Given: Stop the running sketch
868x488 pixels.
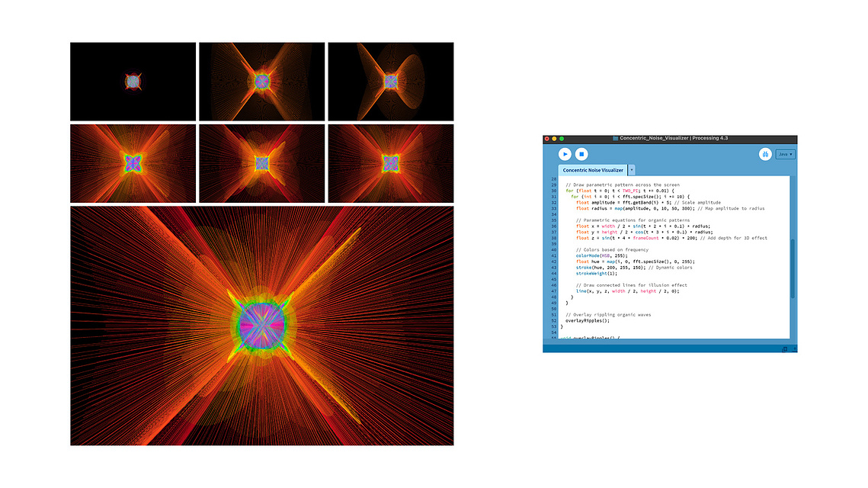Looking at the screenshot, I should (581, 154).
